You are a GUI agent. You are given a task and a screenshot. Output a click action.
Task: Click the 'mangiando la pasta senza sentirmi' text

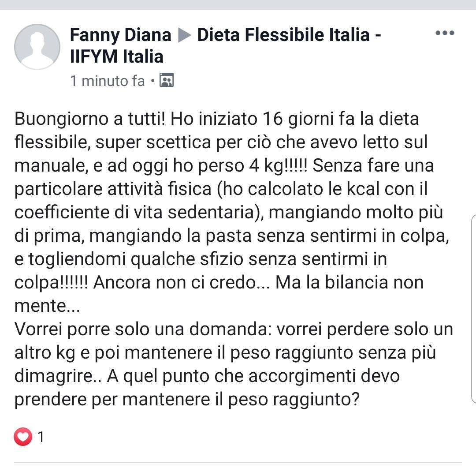pyautogui.click(x=220, y=236)
